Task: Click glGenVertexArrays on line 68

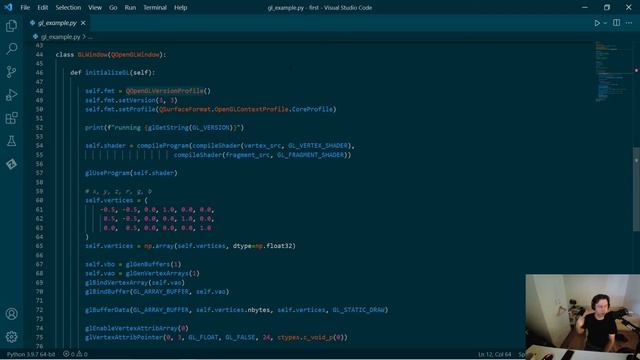Action: coord(157,273)
